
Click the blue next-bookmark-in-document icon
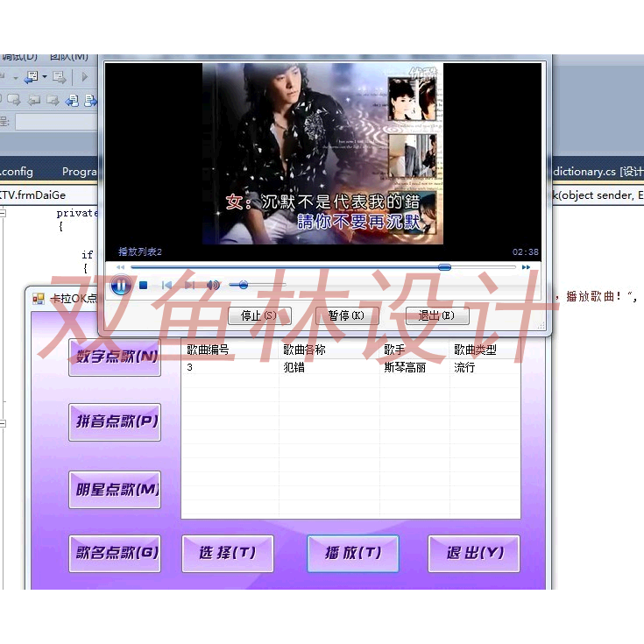tap(90, 100)
